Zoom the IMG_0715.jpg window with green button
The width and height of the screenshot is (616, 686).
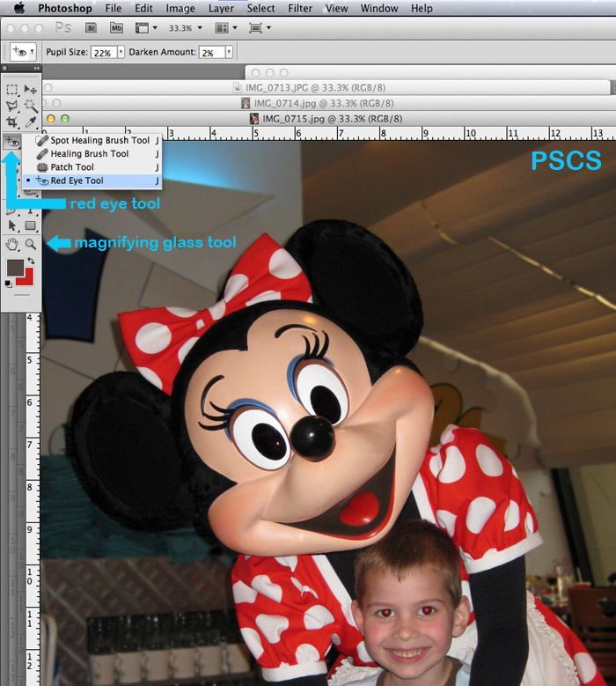65,119
